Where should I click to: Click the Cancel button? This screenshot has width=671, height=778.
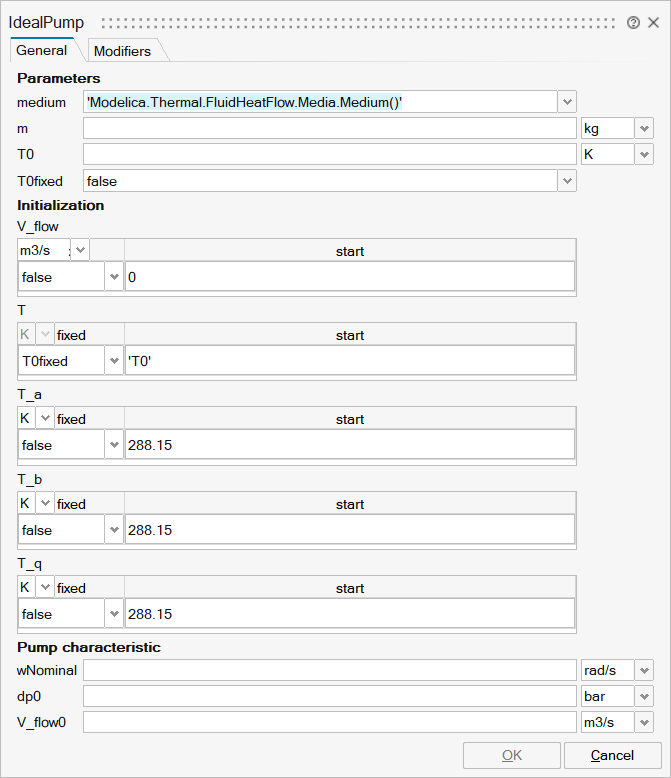(x=612, y=755)
